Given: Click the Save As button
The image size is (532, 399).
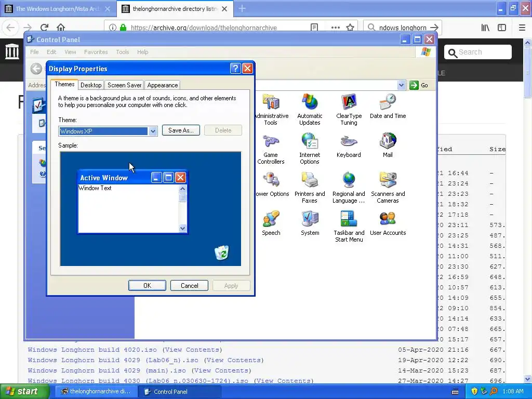Looking at the screenshot, I should coord(181,130).
